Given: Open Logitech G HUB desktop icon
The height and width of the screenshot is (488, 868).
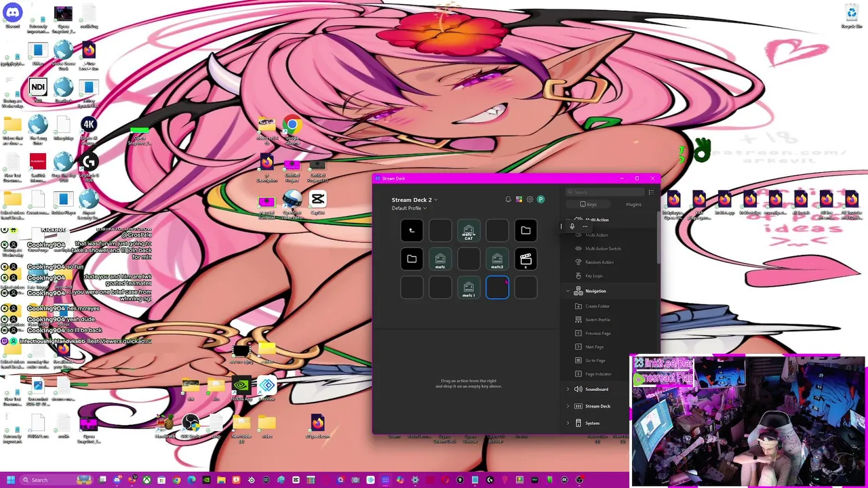Looking at the screenshot, I should pos(89,165).
